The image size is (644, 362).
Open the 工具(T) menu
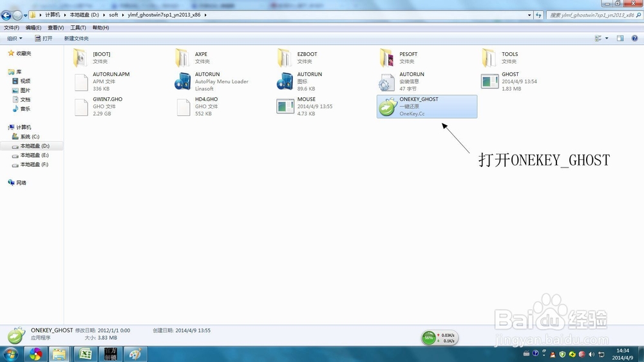coord(78,28)
